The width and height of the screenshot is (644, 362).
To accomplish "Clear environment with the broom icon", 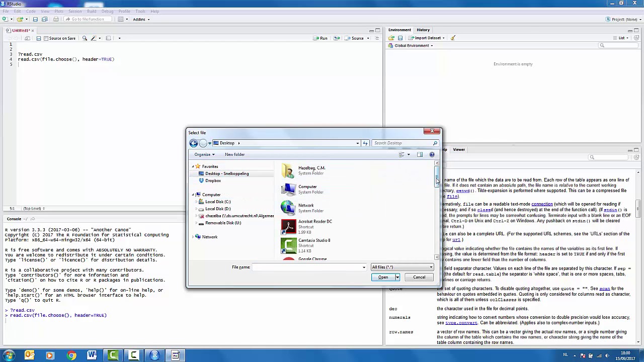I will [x=453, y=38].
